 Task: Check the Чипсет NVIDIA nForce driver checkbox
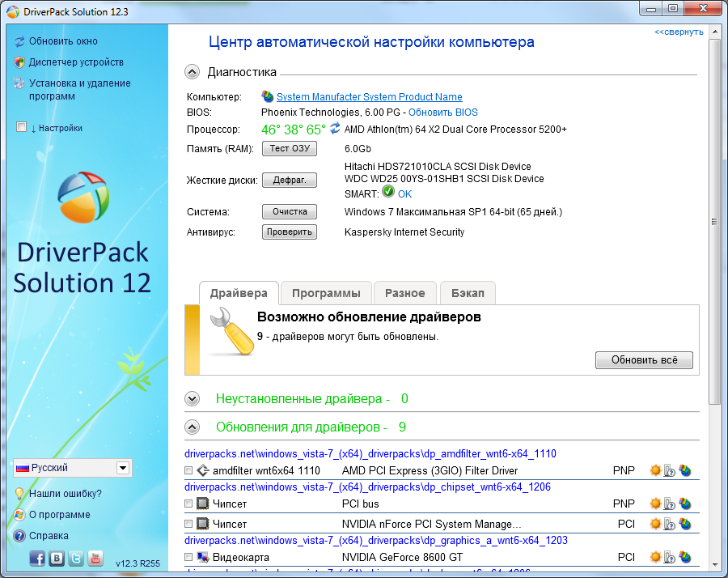pyautogui.click(x=188, y=524)
